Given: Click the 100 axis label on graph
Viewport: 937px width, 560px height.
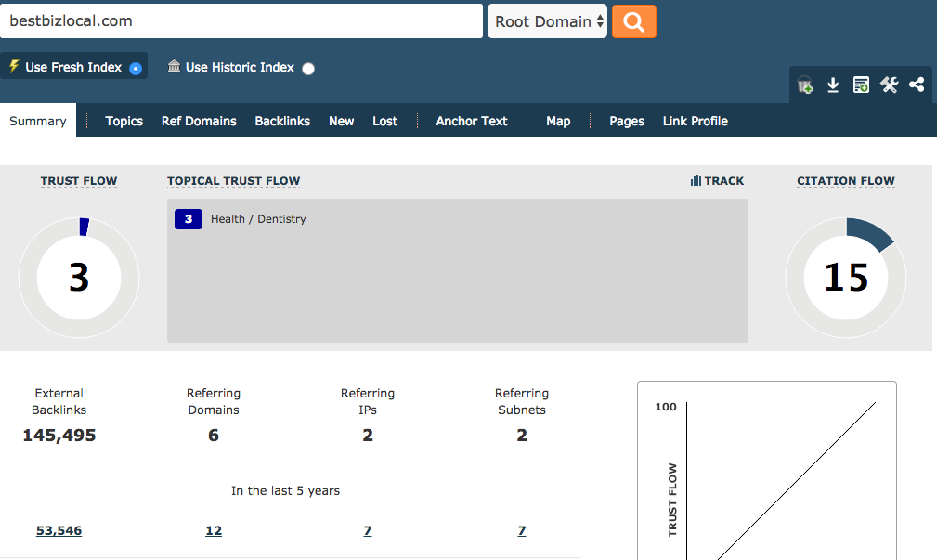Looking at the screenshot, I should click(x=666, y=407).
